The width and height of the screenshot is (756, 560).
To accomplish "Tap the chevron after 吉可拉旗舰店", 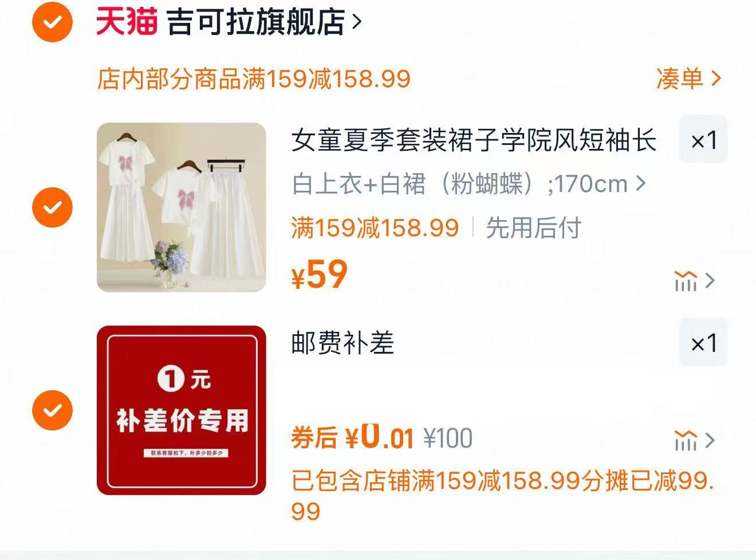I will tap(357, 22).
